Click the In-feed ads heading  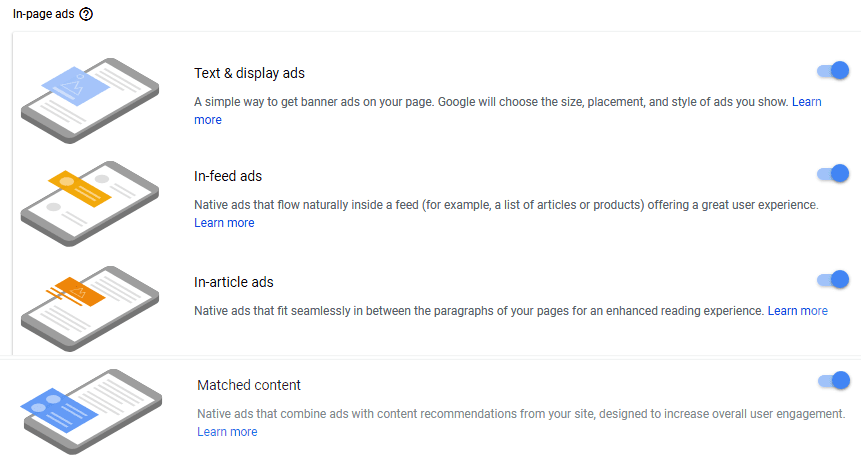(x=228, y=176)
